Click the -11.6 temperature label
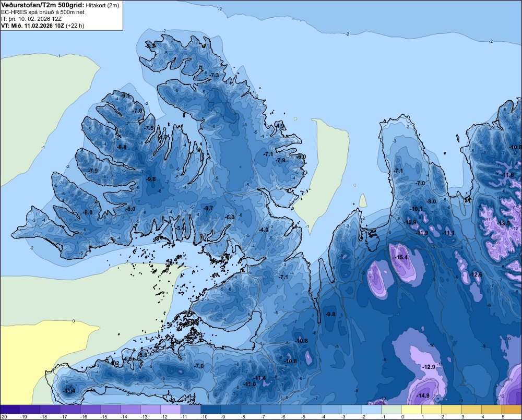 [x=507, y=175]
